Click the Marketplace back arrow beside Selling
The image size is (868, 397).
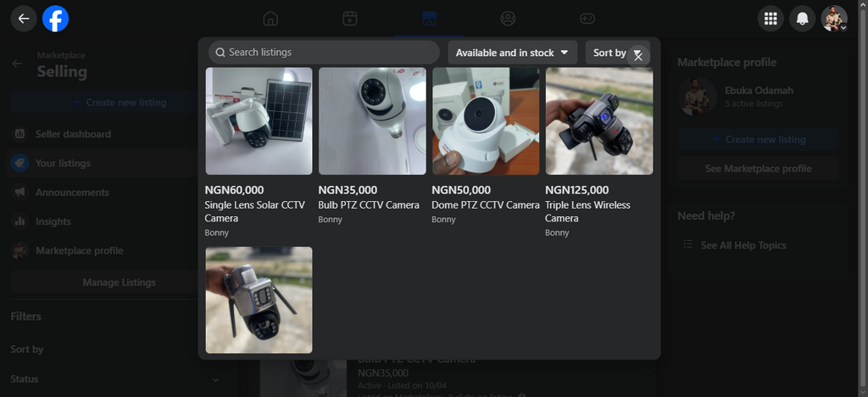pyautogui.click(x=17, y=64)
